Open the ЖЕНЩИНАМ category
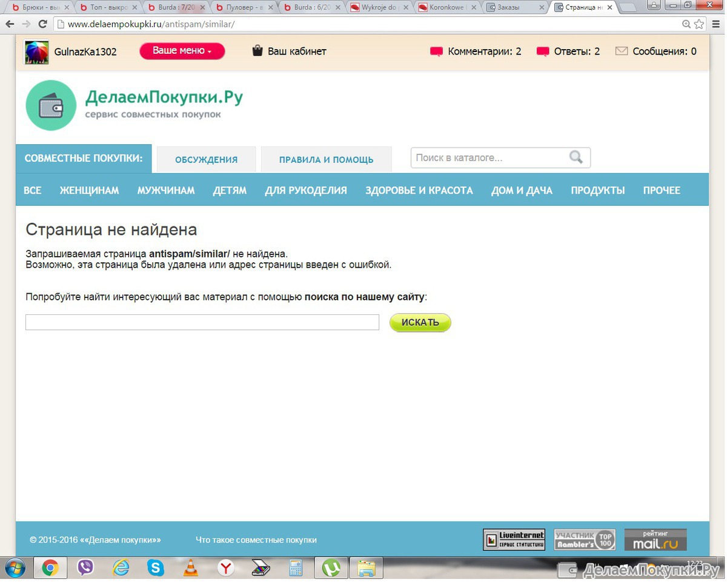Viewport: 727px width, 588px height. point(90,190)
